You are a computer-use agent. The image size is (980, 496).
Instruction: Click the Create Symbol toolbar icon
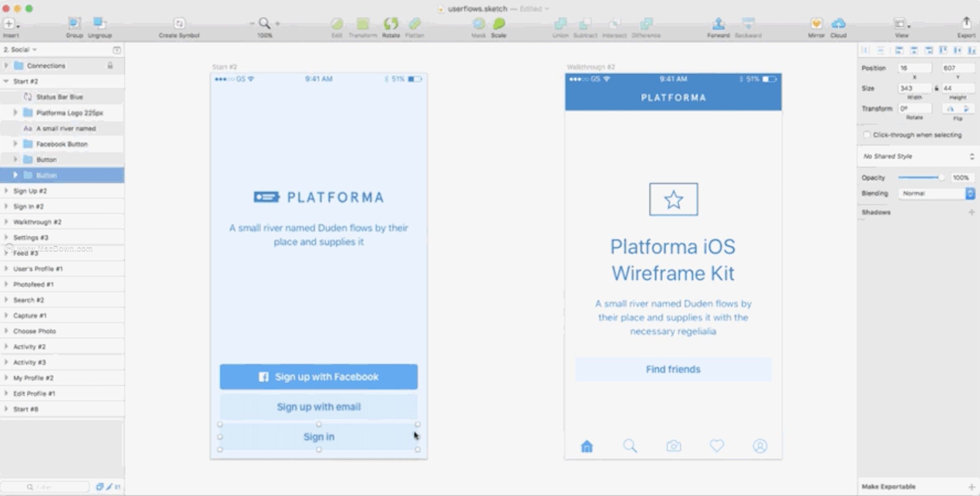tap(179, 24)
